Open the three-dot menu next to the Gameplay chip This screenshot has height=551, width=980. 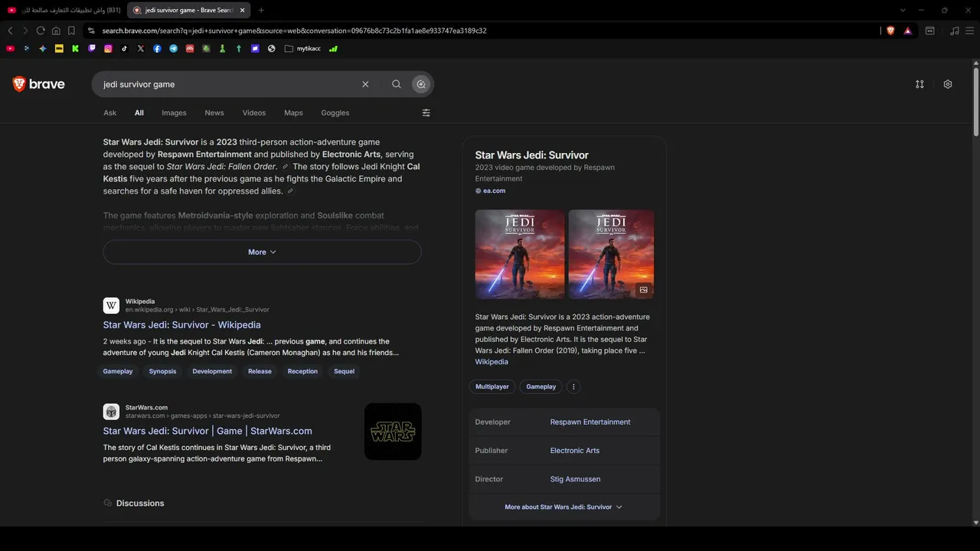pyautogui.click(x=573, y=386)
